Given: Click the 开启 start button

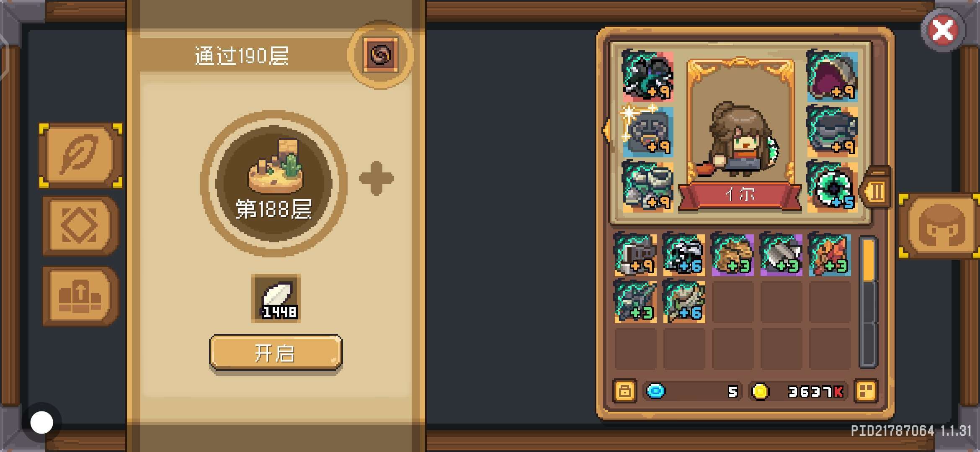Looking at the screenshot, I should tap(276, 352).
